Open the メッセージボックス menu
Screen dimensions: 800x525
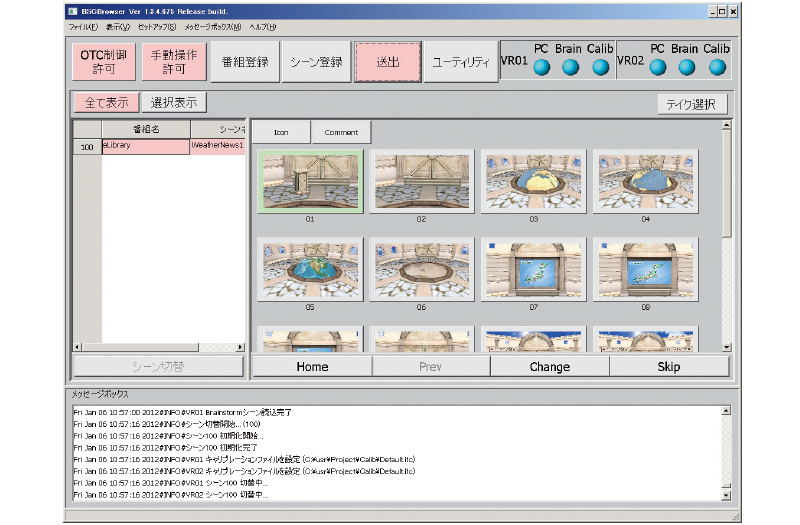pos(214,27)
